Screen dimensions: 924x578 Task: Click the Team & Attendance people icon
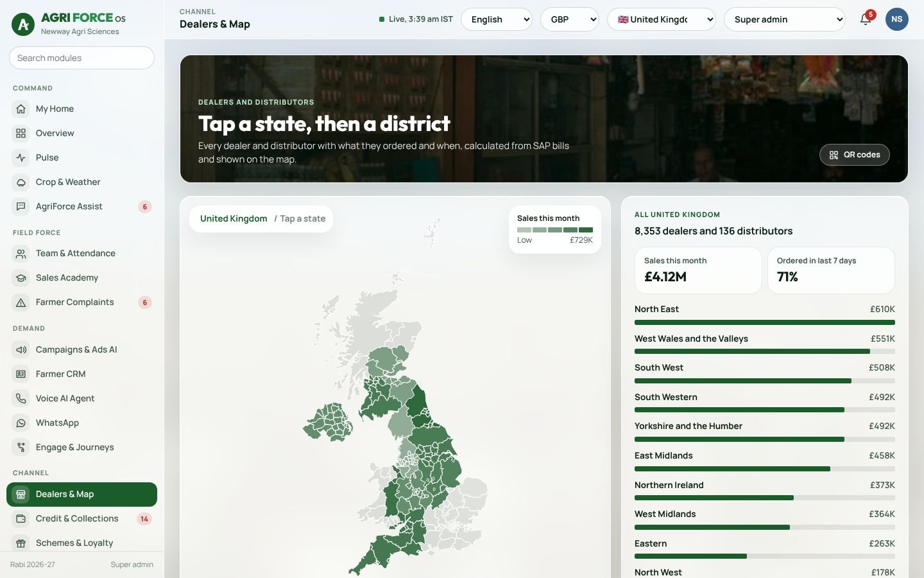21,253
